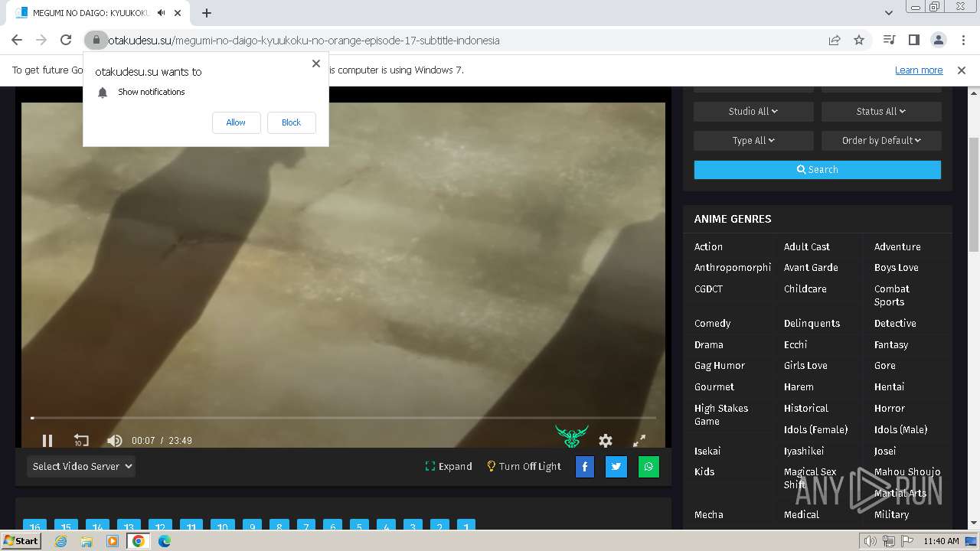Pause the video playback
Image resolution: width=980 pixels, height=551 pixels.
point(47,440)
